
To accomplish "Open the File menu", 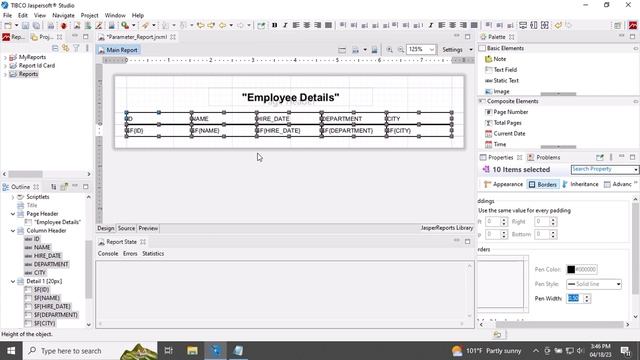I will click(7, 15).
